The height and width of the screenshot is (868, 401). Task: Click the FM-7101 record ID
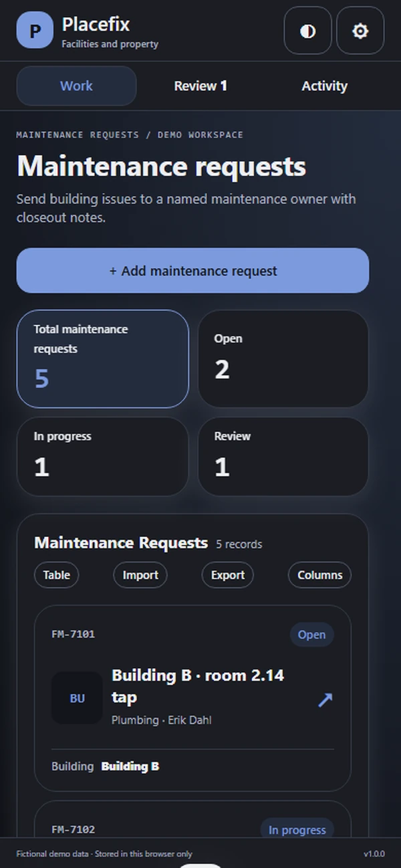tap(74, 634)
